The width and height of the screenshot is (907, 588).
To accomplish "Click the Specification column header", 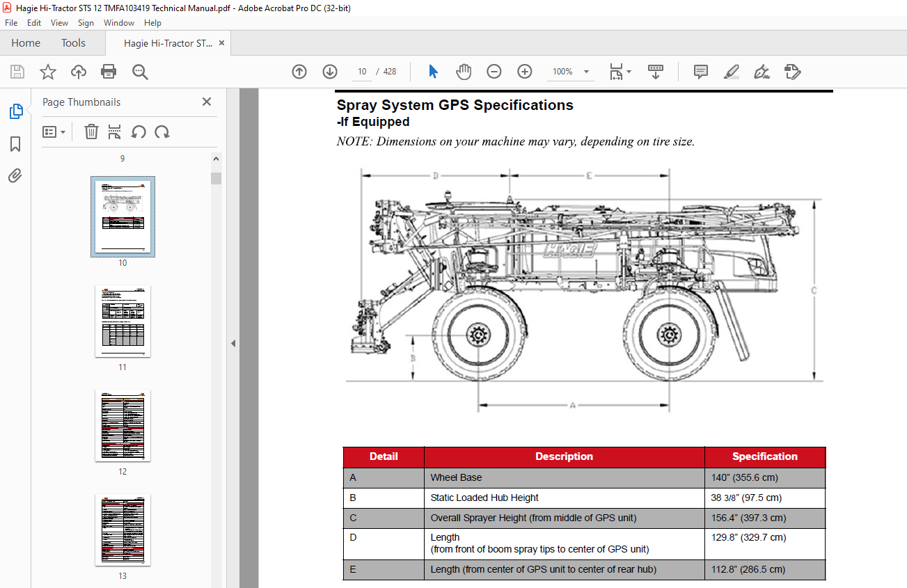I will click(x=765, y=456).
